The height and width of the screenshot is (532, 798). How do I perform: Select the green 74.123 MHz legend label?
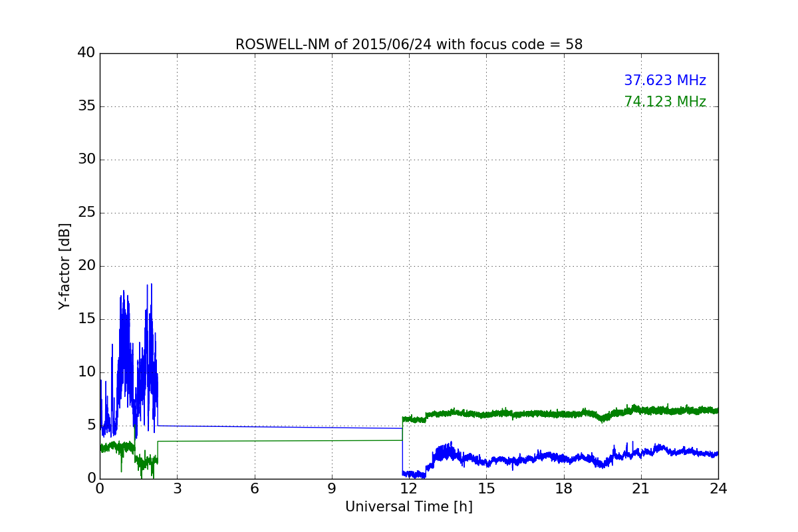tap(665, 102)
